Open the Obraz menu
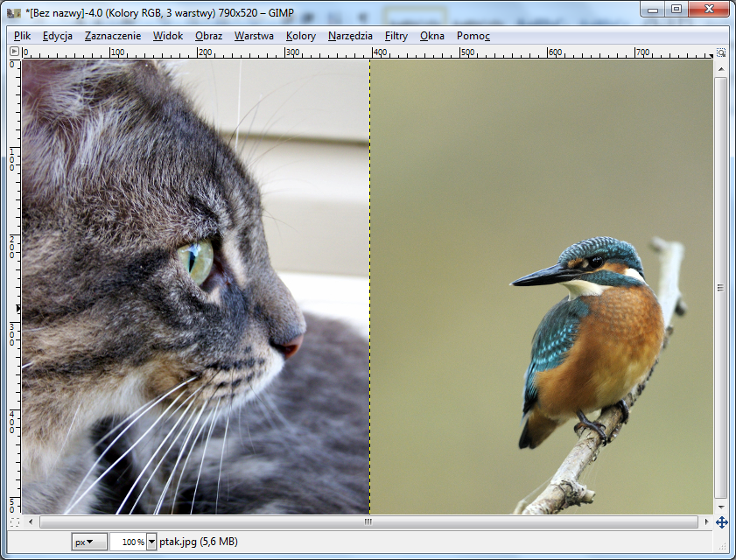The image size is (736, 560). click(208, 36)
